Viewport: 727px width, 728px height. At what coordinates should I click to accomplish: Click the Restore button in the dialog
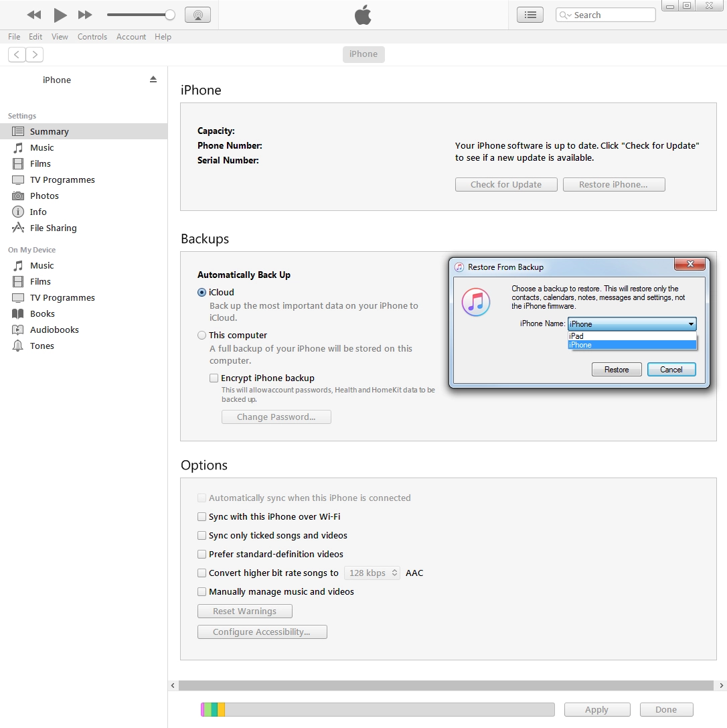[616, 369]
